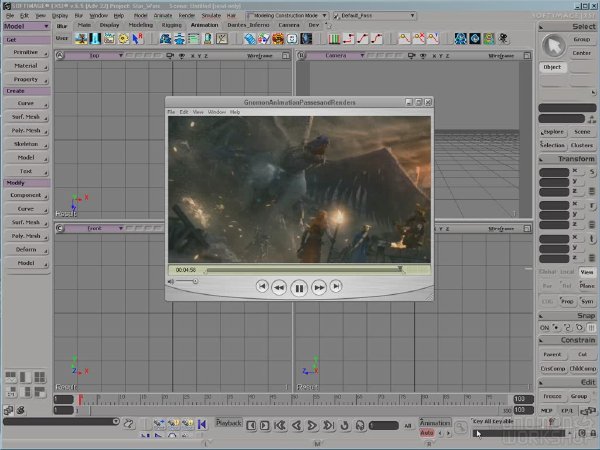Click the Freeze button in Edit panel
Screen dimensions: 600x450
553,396
